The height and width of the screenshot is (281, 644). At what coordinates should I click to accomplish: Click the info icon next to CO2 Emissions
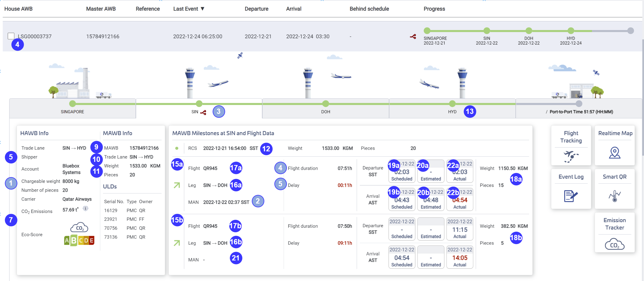tap(85, 209)
